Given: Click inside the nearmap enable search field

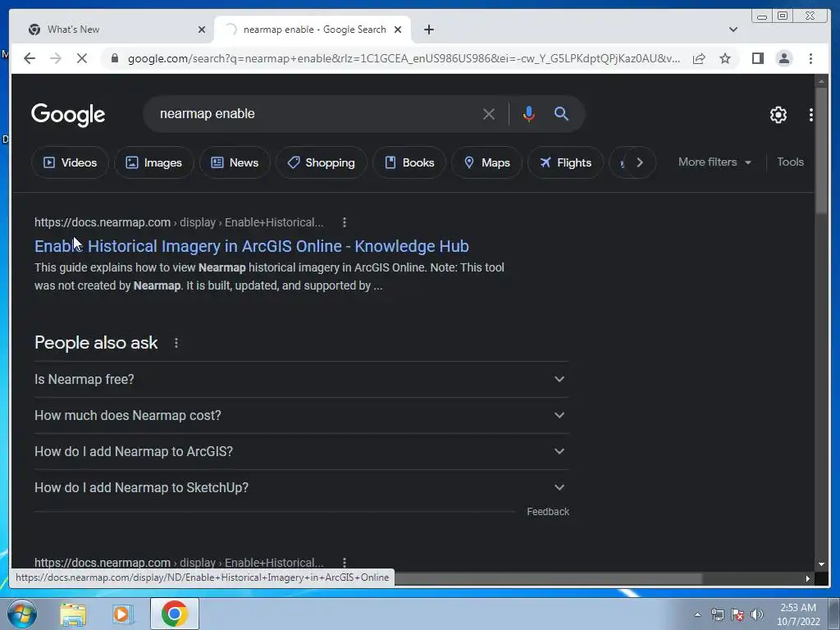Looking at the screenshot, I should 316,113.
